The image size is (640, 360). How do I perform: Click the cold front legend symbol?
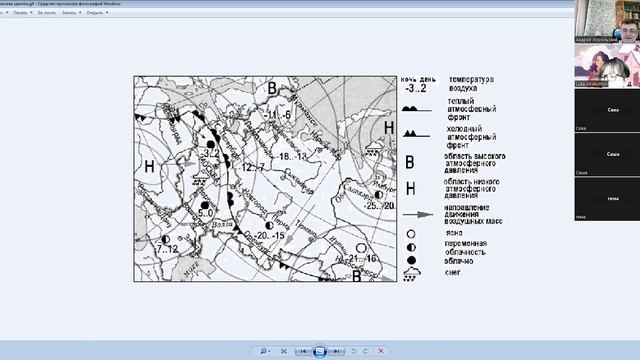416,134
